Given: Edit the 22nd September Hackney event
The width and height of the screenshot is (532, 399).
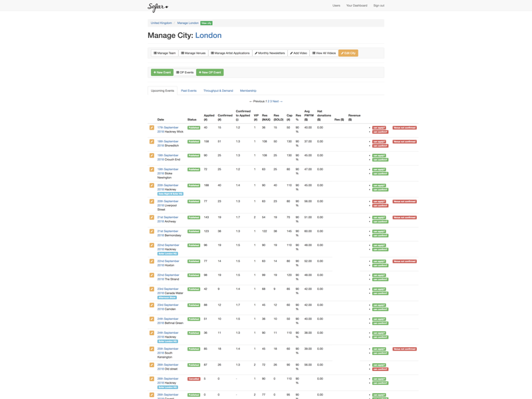Looking at the screenshot, I should (x=152, y=245).
